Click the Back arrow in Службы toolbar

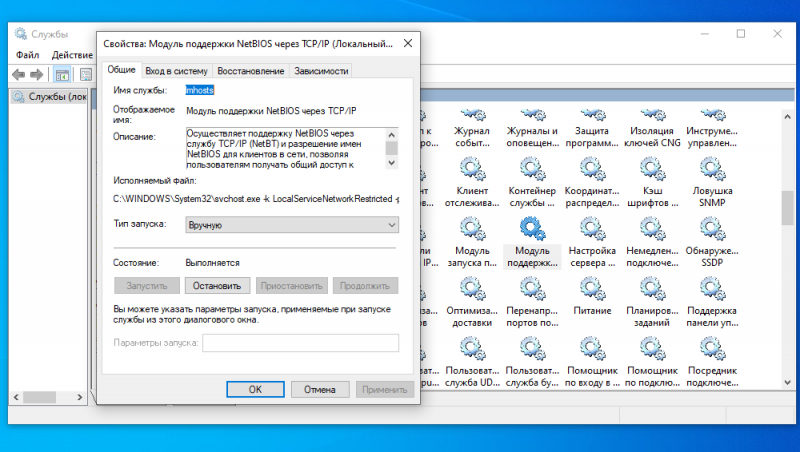pos(18,75)
